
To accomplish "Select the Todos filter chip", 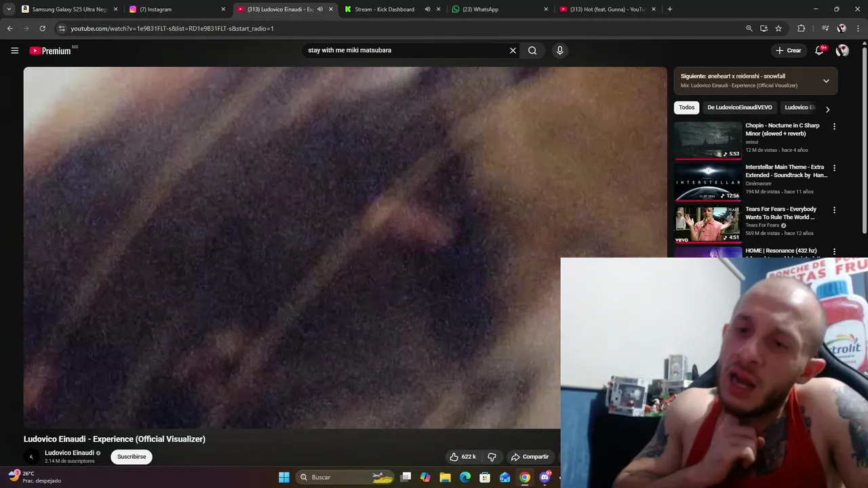I will point(687,107).
